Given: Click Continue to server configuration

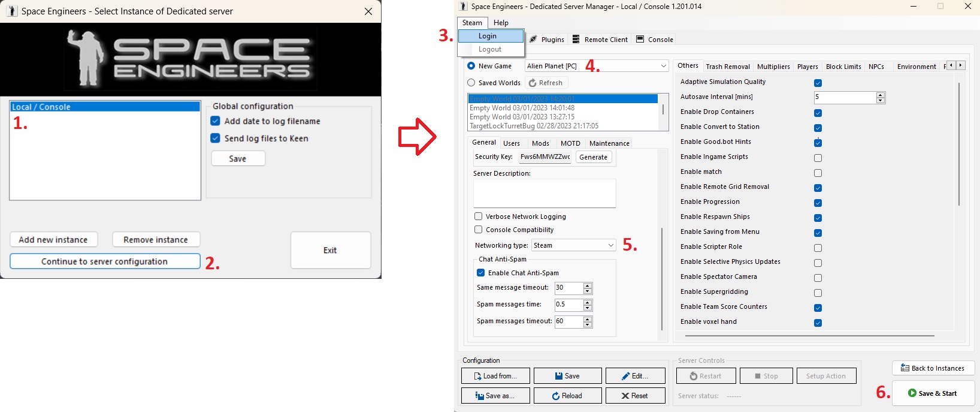Looking at the screenshot, I should (x=105, y=261).
